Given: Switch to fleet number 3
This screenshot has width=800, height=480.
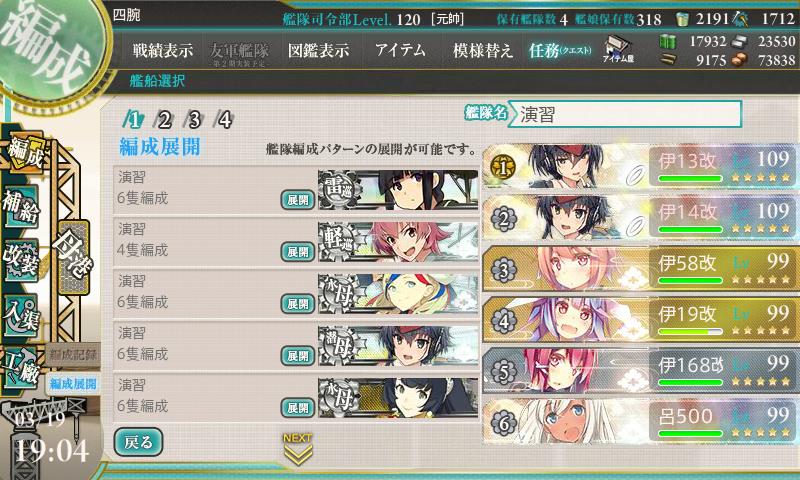Looking at the screenshot, I should (x=194, y=119).
